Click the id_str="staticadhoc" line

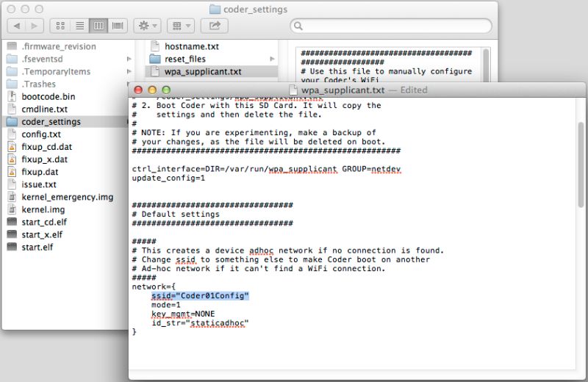[200, 322]
